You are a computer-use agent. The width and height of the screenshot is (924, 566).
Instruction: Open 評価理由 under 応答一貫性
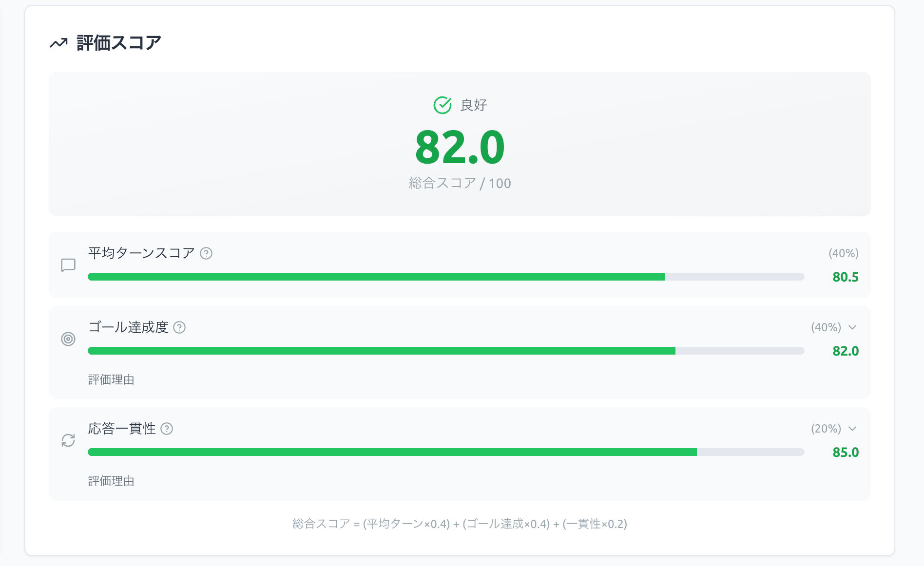pyautogui.click(x=112, y=482)
